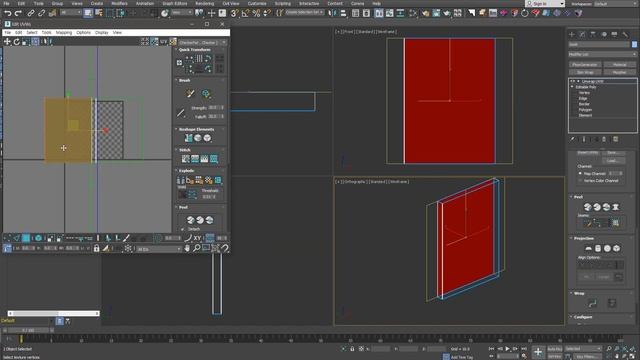Select the Map Channel radio button

point(580,173)
